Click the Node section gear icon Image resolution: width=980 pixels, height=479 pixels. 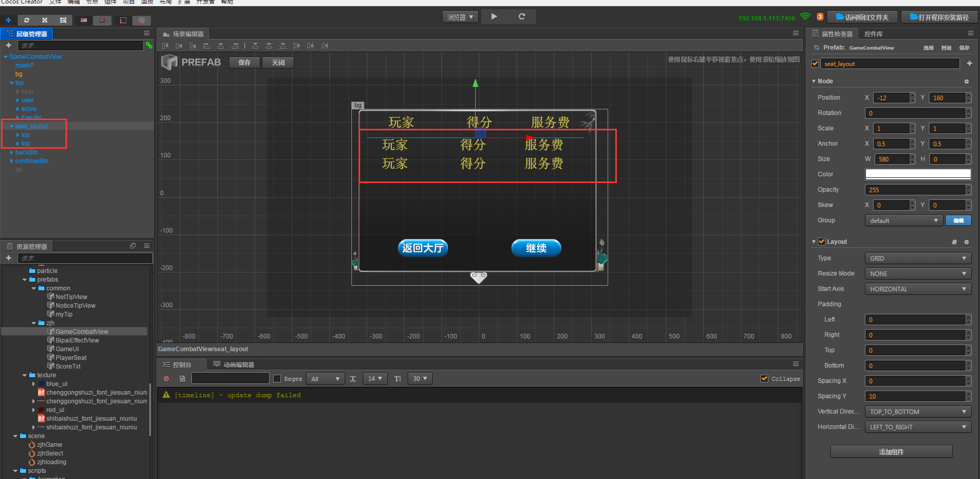966,81
